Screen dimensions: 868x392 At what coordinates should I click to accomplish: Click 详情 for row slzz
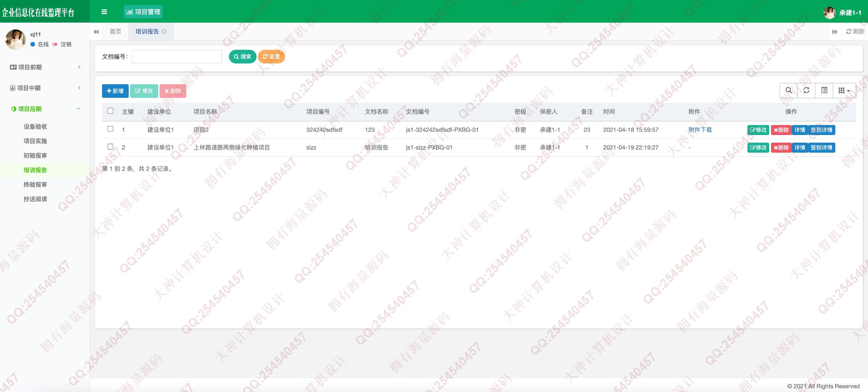800,148
